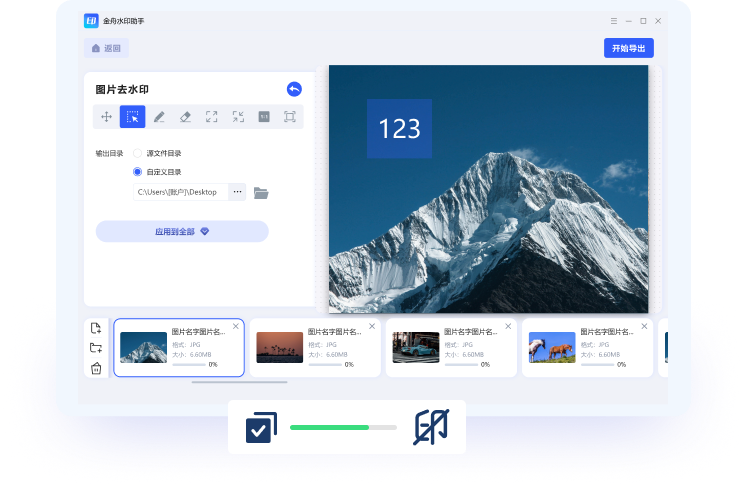Select 源文件目录 radio option

(138, 153)
